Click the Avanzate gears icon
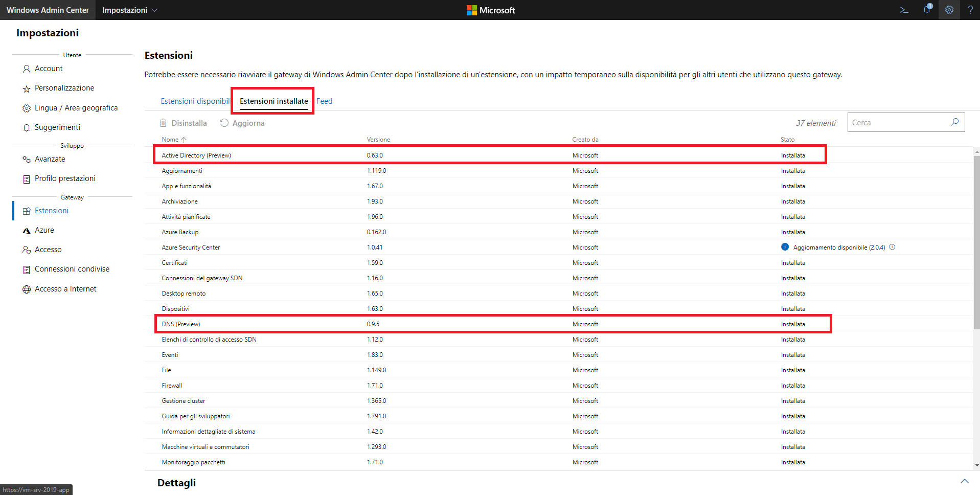 [27, 160]
